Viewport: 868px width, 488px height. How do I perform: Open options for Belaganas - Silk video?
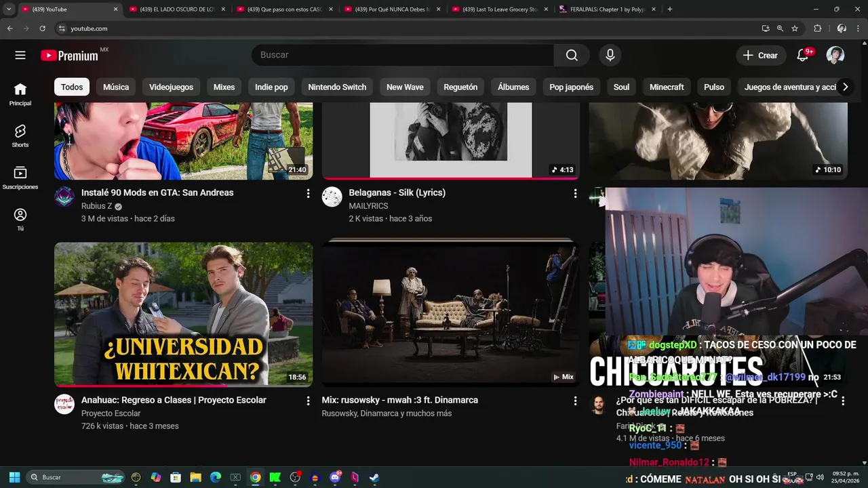[x=575, y=193]
